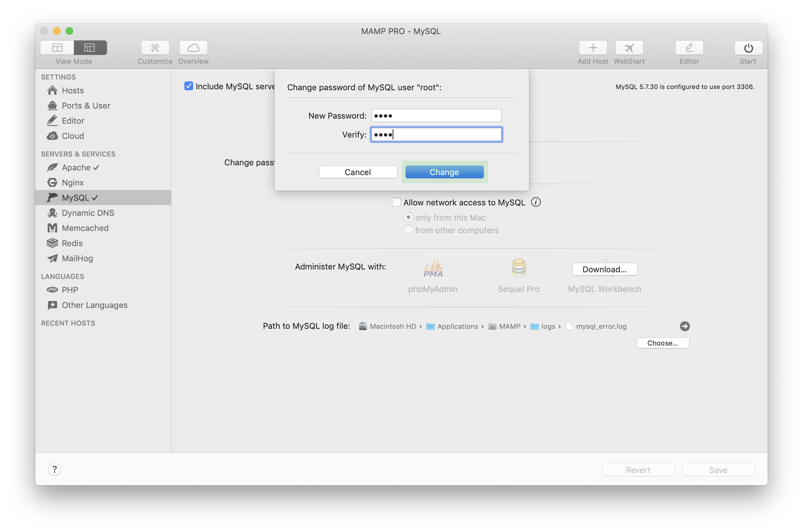Select Sequel Pro as MySQL administrator
Image resolution: width=803 pixels, height=532 pixels.
(x=518, y=268)
